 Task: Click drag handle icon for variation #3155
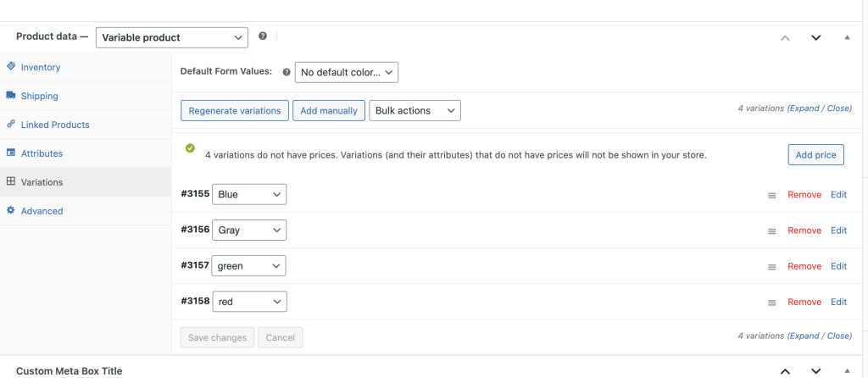(771, 195)
